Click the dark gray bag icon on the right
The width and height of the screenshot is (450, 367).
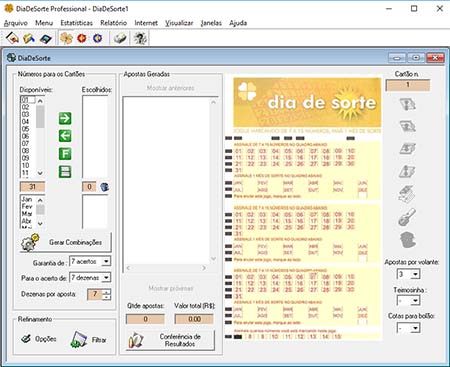click(408, 240)
